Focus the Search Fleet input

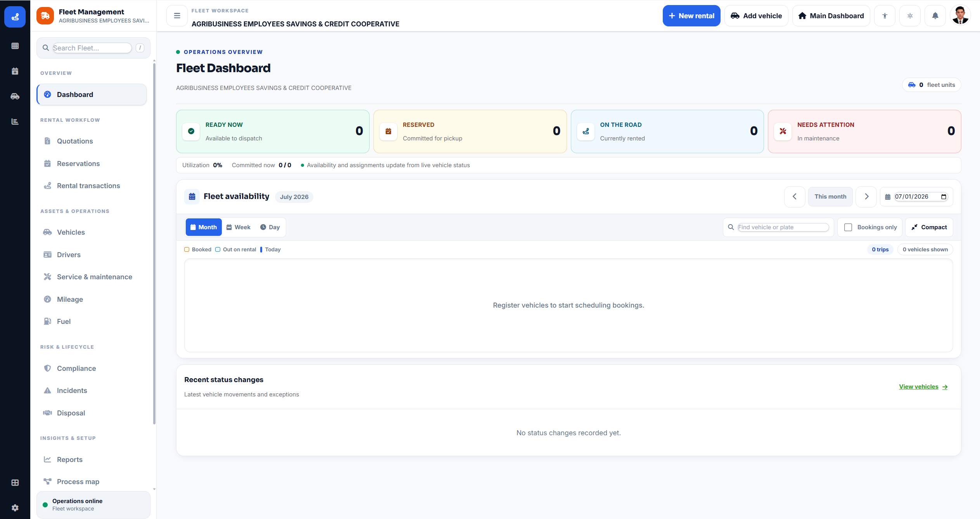tap(92, 48)
